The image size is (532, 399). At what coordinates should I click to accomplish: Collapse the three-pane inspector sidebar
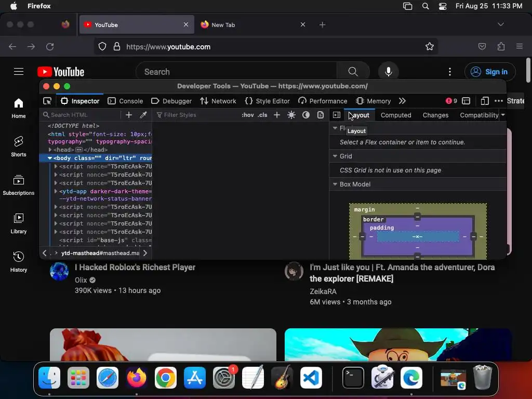pos(337,115)
